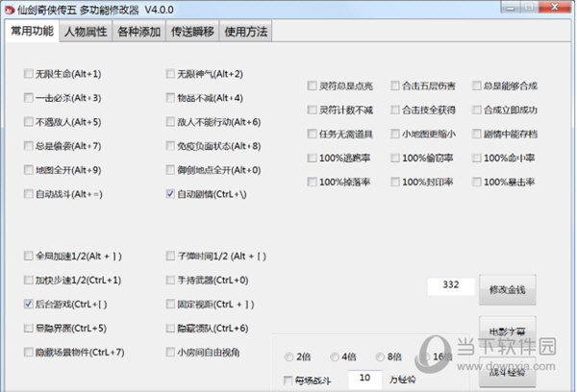Enable 地图全开(Alt+9) checkbox

[x=28, y=169]
